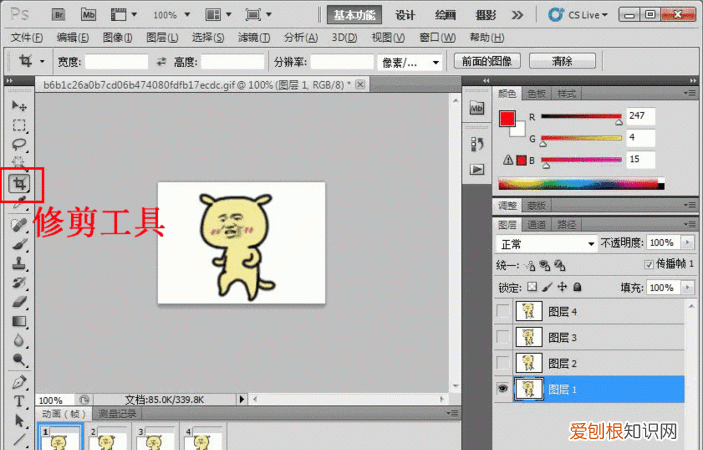This screenshot has width=703, height=450.
Task: Open Mini Bridge from top bar
Action: pos(89,15)
